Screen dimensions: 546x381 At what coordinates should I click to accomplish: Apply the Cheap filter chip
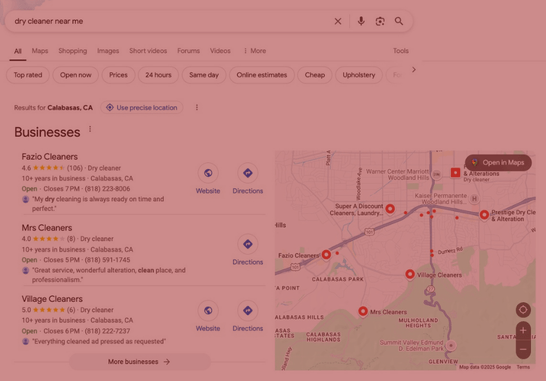315,75
